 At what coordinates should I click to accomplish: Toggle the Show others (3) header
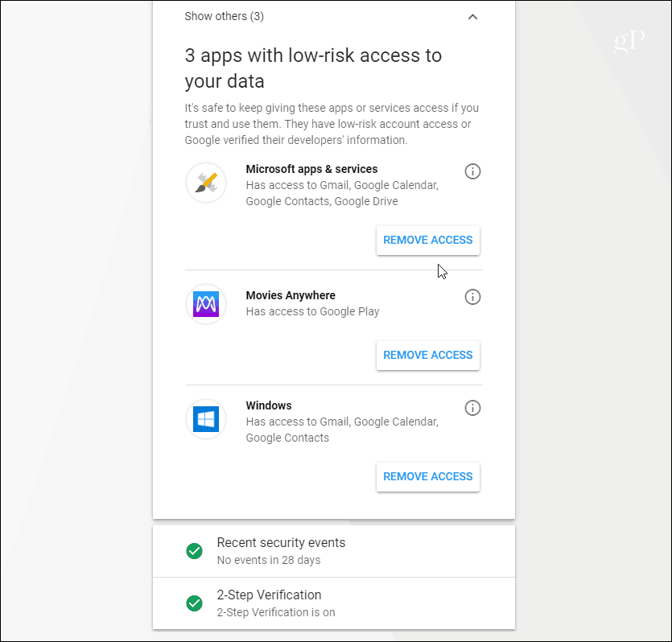click(334, 16)
